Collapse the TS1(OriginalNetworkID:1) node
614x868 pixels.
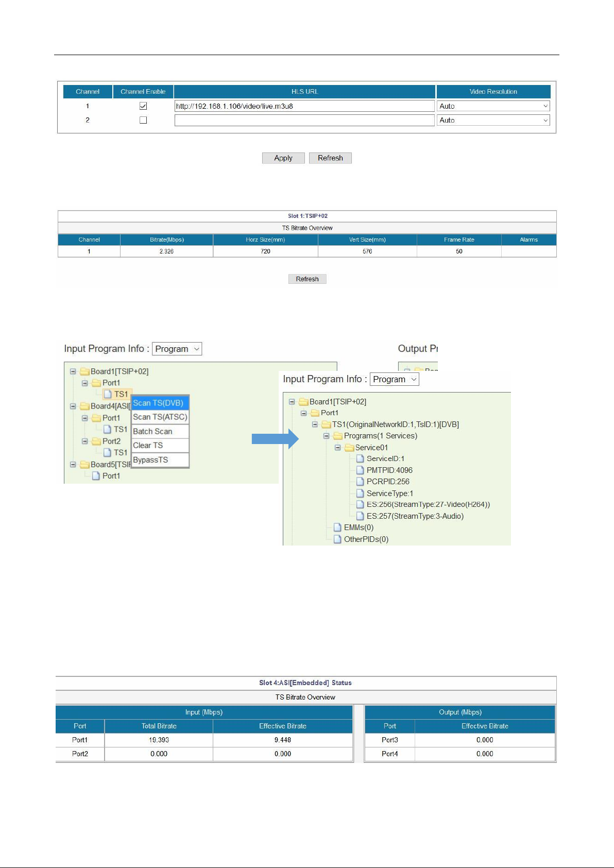pos(315,424)
